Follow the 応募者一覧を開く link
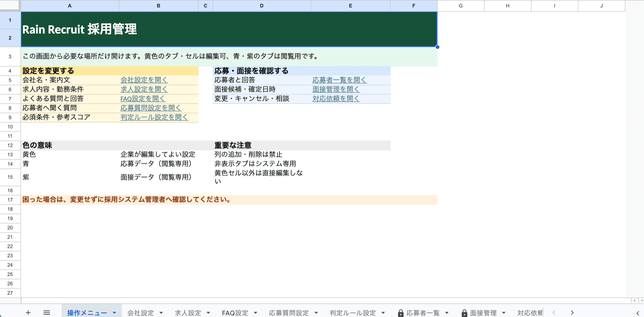Image resolution: width=644 pixels, height=317 pixels. click(x=339, y=80)
